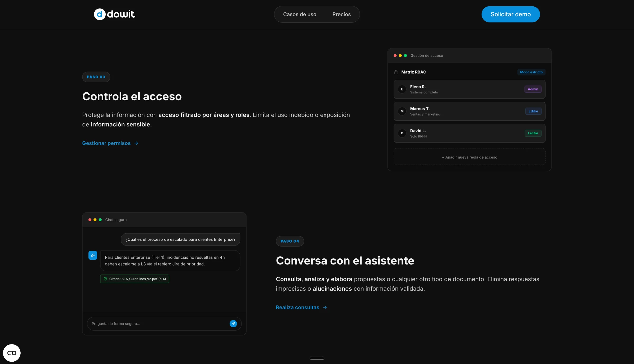Click the red dot in Gestión de acceso window
Screen dimensions: 634x364
tap(395, 55)
